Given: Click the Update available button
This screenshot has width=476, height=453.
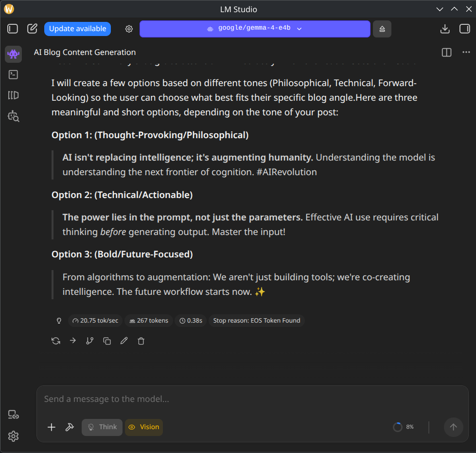Looking at the screenshot, I should click(77, 29).
